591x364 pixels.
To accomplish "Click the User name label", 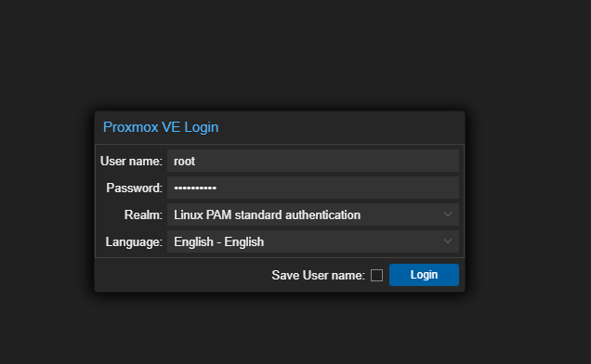I will point(131,161).
